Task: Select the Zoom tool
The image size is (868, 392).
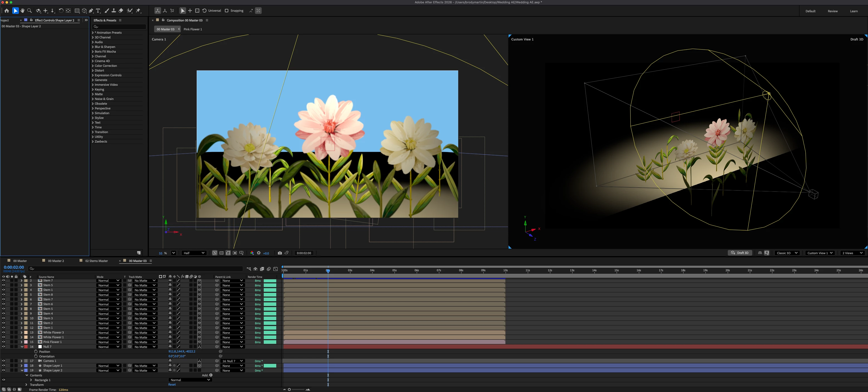Action: 29,11
